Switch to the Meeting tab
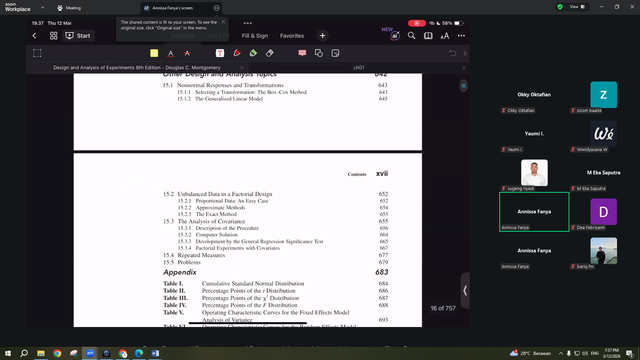The image size is (640, 360). [x=69, y=8]
